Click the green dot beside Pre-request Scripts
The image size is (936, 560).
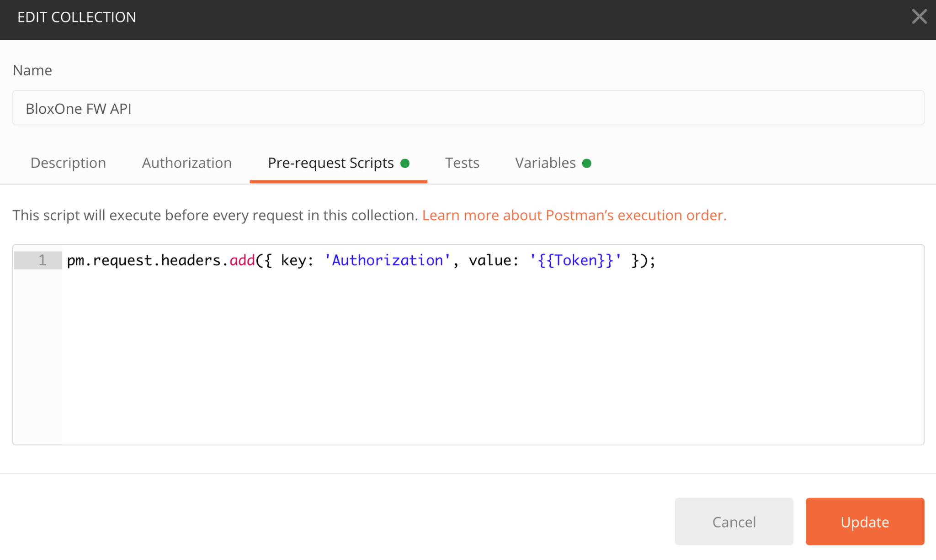(406, 163)
